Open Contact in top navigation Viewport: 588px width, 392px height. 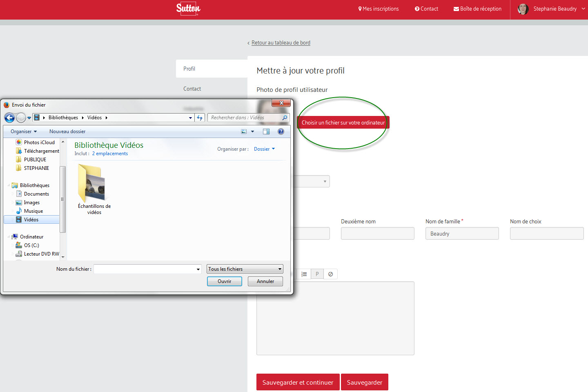(x=426, y=9)
